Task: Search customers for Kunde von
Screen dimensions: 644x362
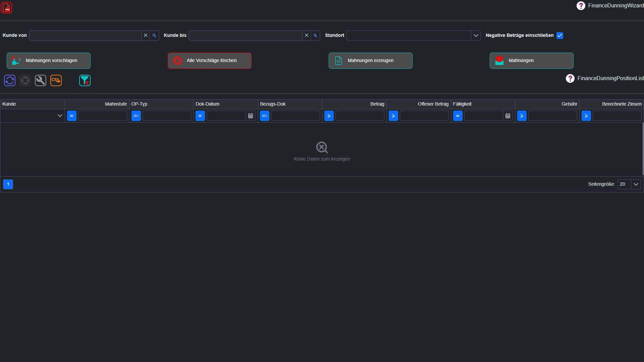Action: 154,35
